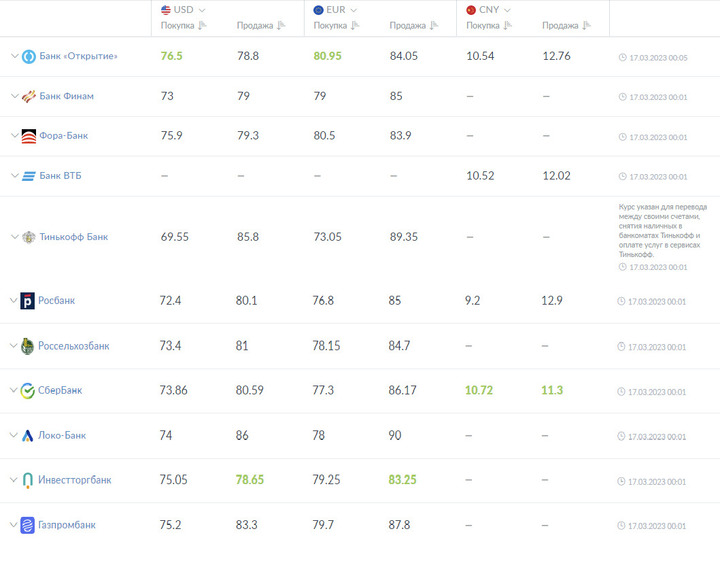Open the Фора-Банк link

64,135
